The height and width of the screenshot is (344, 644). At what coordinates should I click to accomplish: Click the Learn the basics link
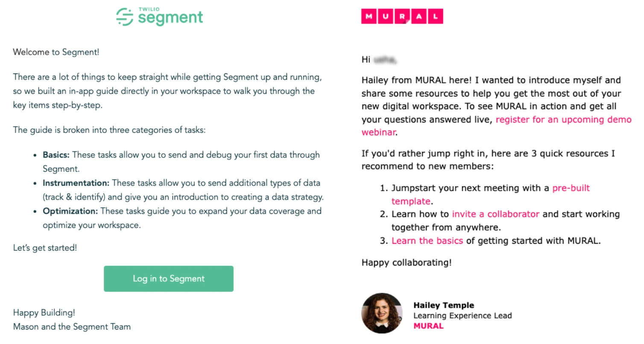[x=427, y=241]
